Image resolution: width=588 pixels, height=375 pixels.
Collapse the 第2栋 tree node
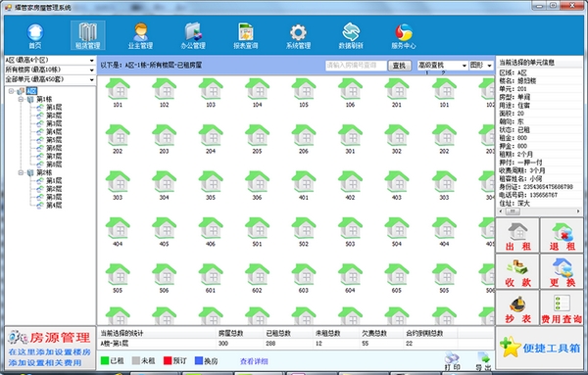tap(21, 172)
